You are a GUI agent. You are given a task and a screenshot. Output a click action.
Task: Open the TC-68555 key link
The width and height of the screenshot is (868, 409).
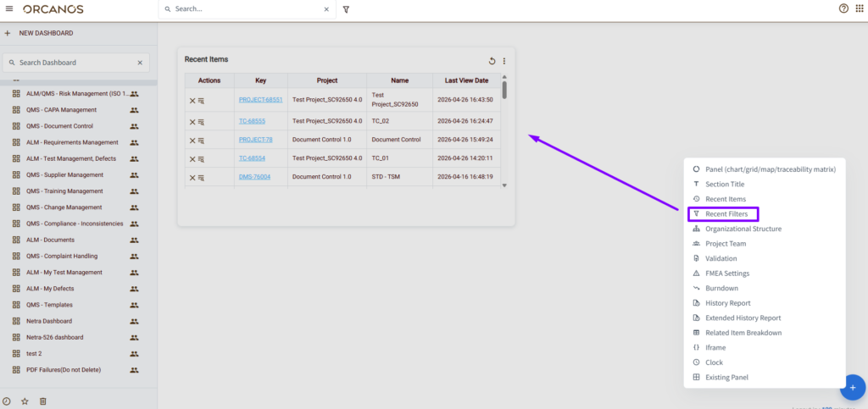[x=252, y=121]
